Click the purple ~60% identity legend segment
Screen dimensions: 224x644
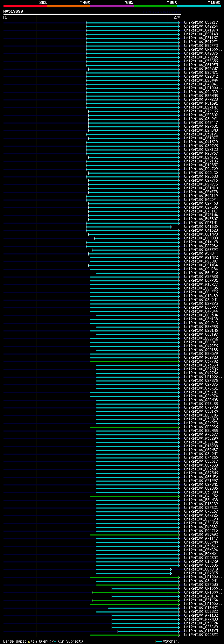pyautogui.click(x=112, y=6)
